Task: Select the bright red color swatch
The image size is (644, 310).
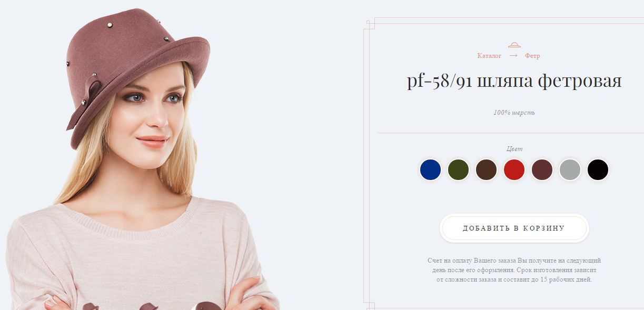Action: [514, 170]
